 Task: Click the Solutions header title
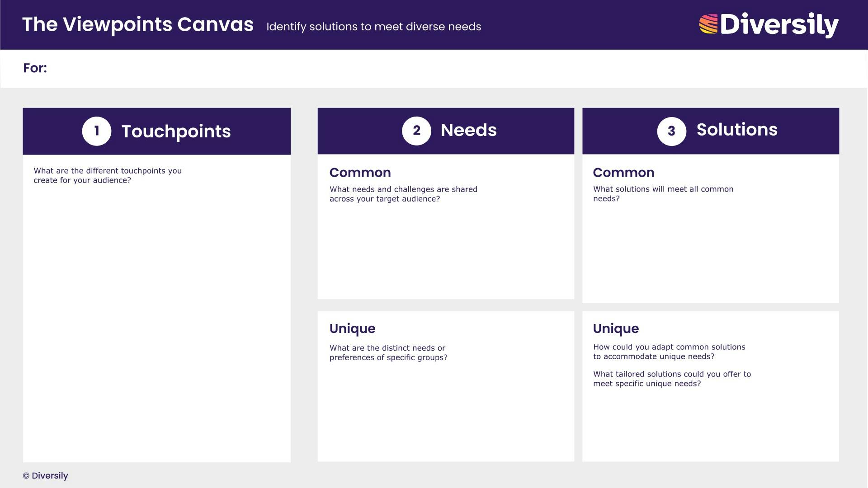(x=736, y=130)
